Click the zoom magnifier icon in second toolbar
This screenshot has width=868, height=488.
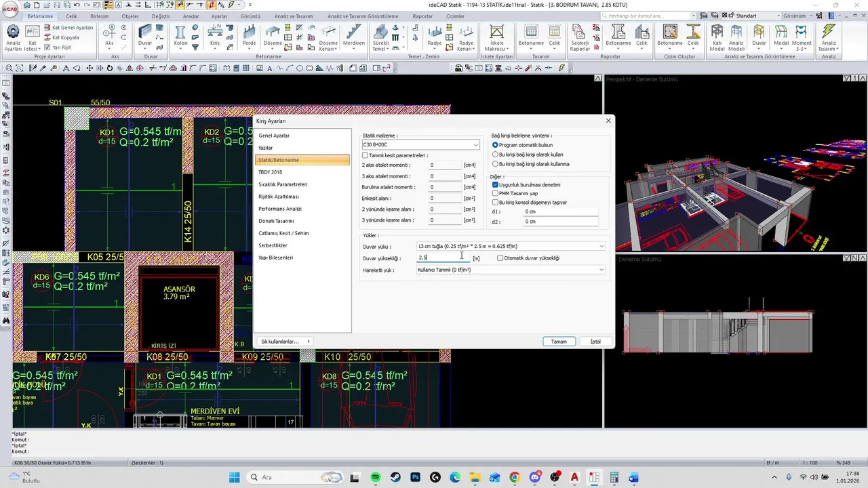(9, 68)
